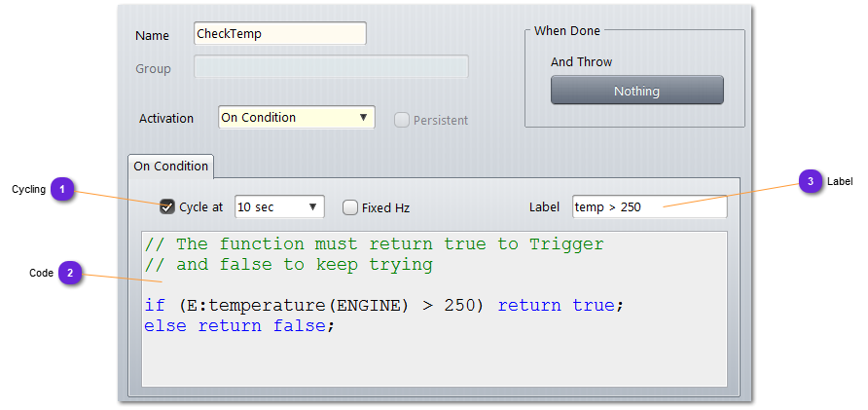The image size is (868, 410).
Task: Focus the Label field showing temp > 250
Action: (649, 206)
